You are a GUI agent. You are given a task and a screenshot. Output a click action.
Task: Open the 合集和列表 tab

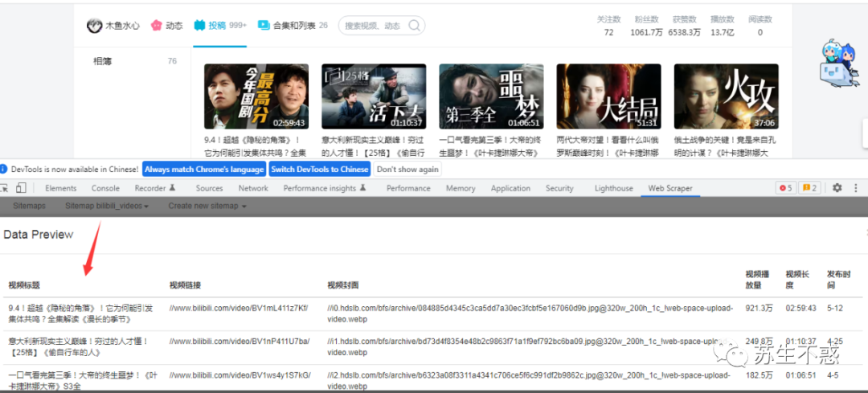(293, 26)
